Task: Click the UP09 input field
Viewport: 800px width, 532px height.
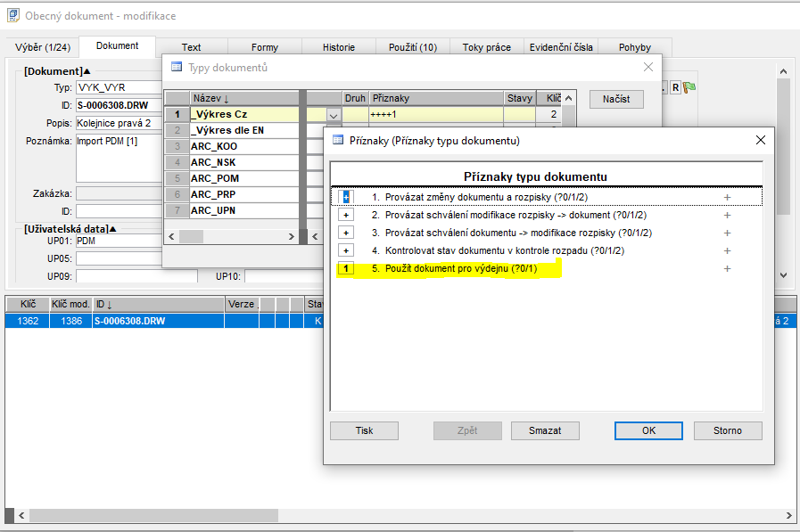Action: [x=136, y=276]
